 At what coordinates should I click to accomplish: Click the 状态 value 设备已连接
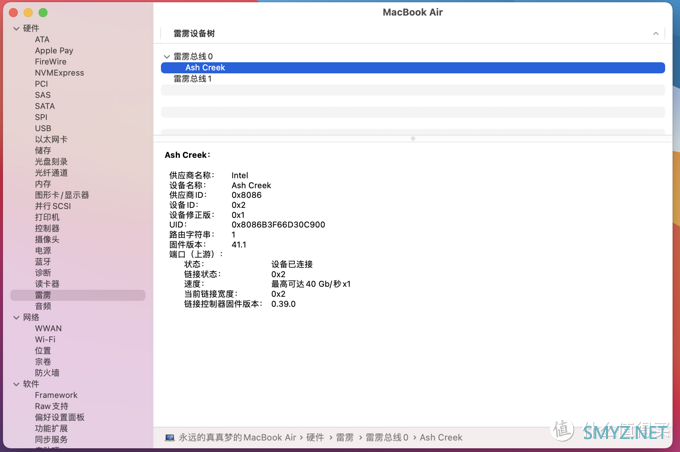[292, 264]
